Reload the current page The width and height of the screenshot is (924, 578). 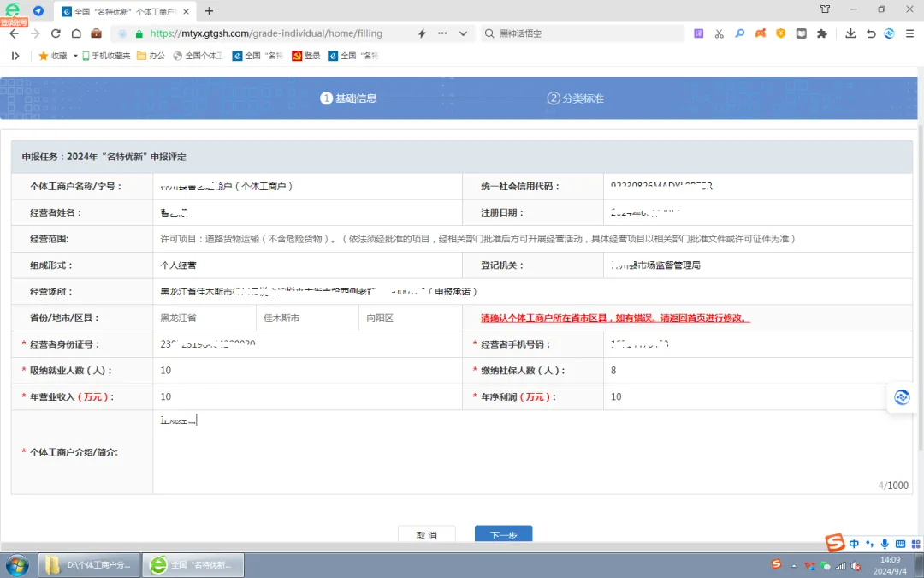pyautogui.click(x=56, y=33)
